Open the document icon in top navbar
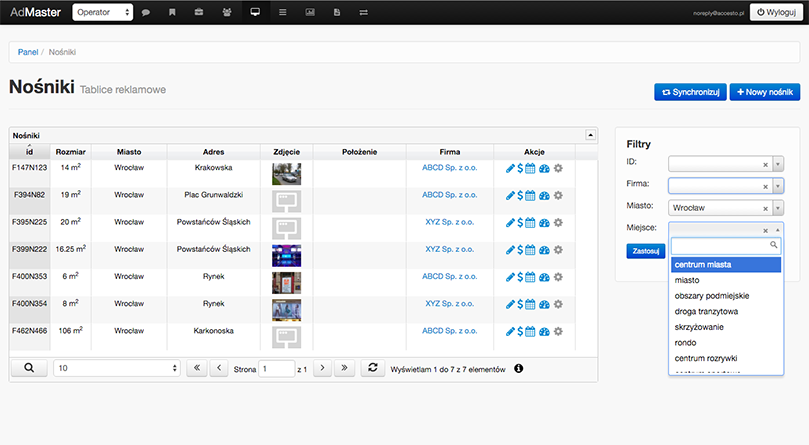Screen dimensions: 809x445 click(337, 12)
